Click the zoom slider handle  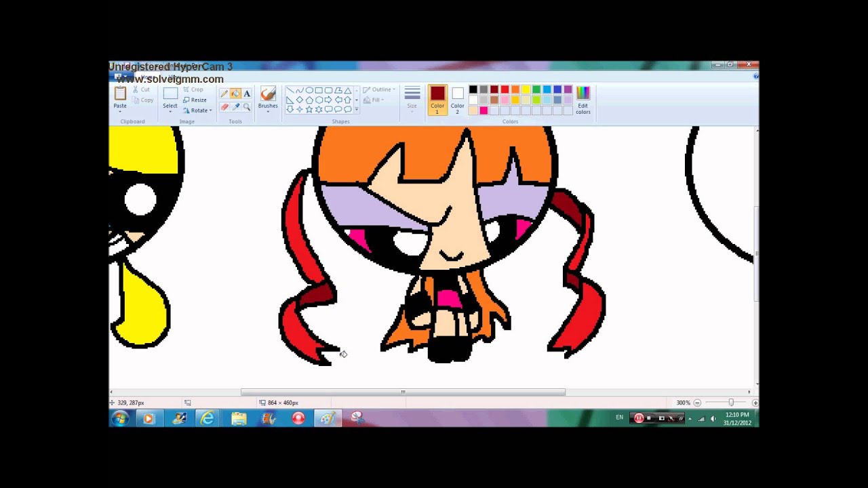[731, 403]
